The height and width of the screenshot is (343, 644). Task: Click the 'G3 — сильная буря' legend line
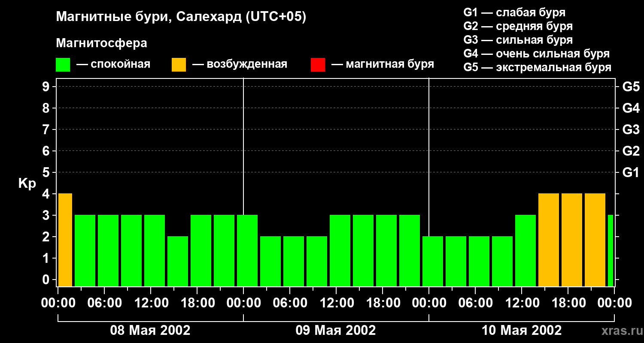tap(518, 40)
